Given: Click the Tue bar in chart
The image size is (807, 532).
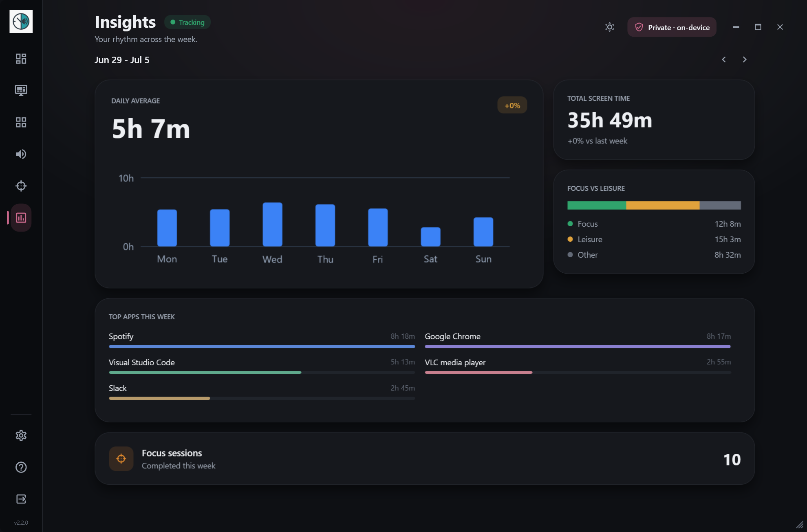Looking at the screenshot, I should click(220, 228).
